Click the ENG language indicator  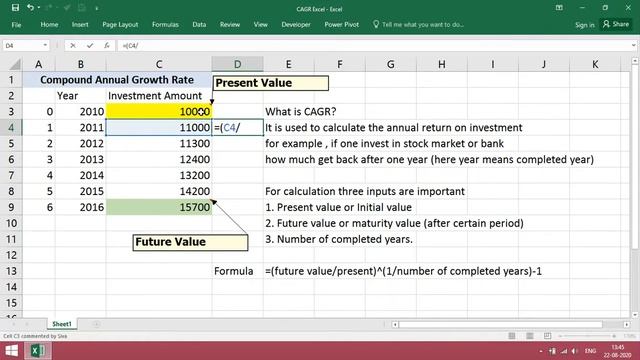[590, 351]
